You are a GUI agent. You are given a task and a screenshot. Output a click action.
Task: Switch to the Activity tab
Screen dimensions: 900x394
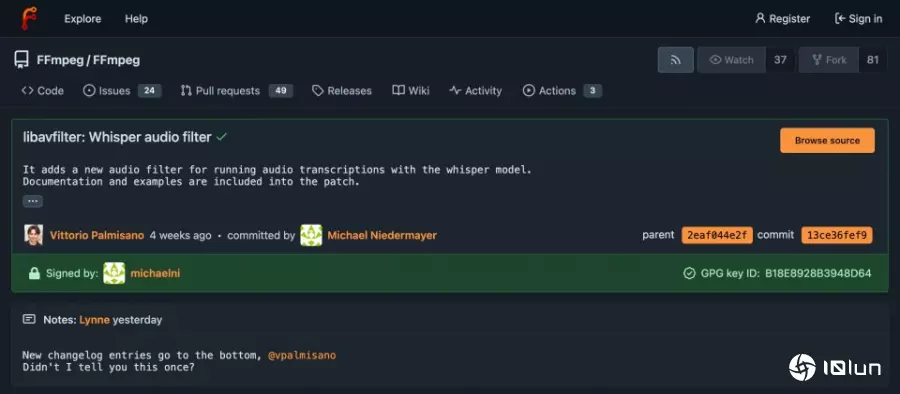(475, 91)
